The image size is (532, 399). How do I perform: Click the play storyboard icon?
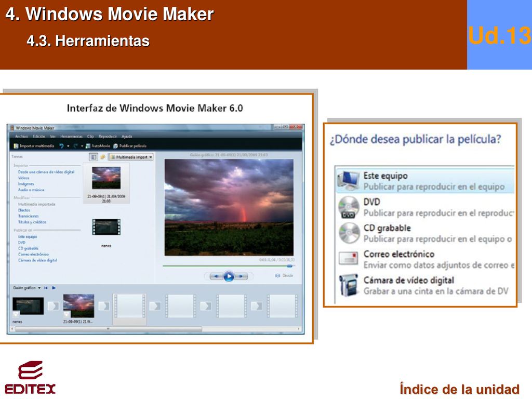(x=54, y=288)
